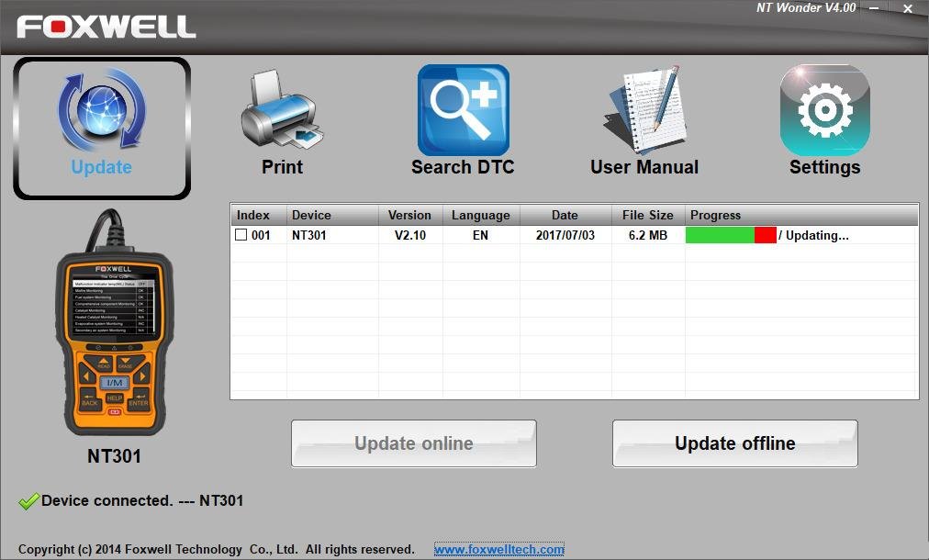Open the Search DTC magnifier icon
Screen dimensions: 929x560
464,110
